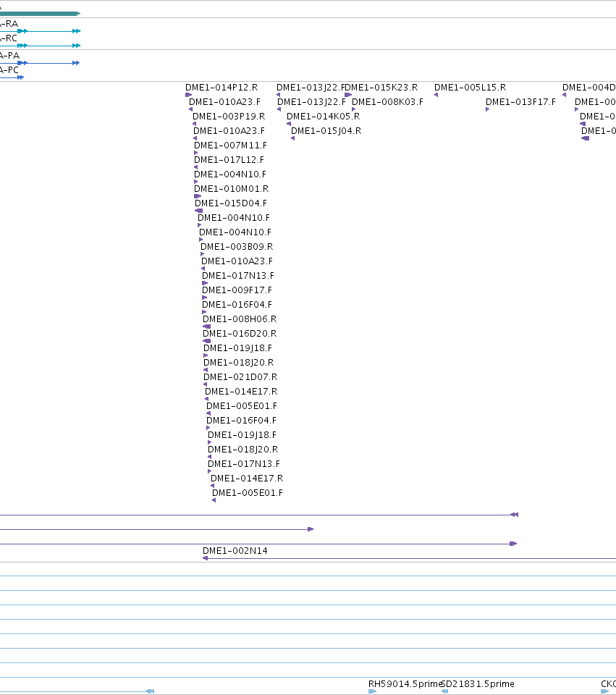Open the DME1-015J04.R read

326,131
